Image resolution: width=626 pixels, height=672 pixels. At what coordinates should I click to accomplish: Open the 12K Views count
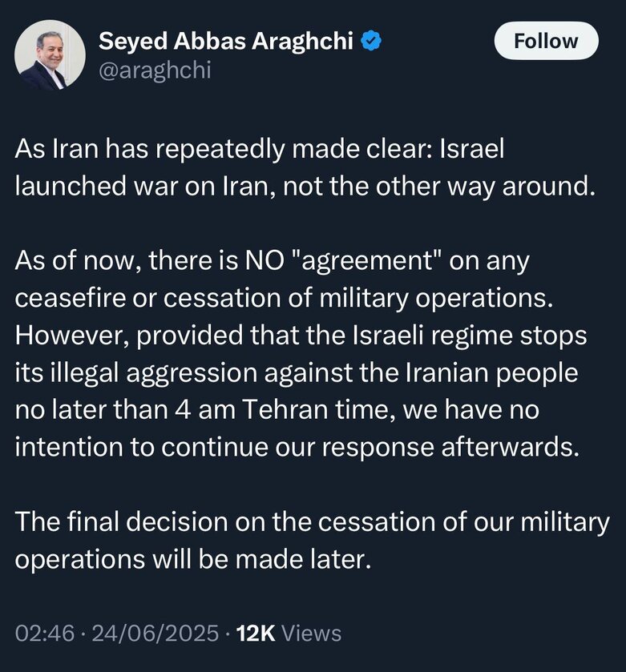click(289, 634)
